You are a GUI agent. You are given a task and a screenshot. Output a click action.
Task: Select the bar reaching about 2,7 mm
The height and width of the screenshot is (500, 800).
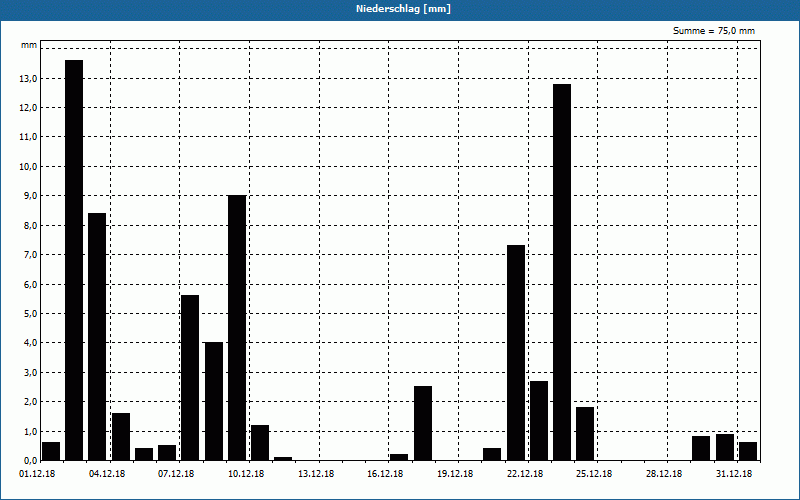pyautogui.click(x=539, y=421)
